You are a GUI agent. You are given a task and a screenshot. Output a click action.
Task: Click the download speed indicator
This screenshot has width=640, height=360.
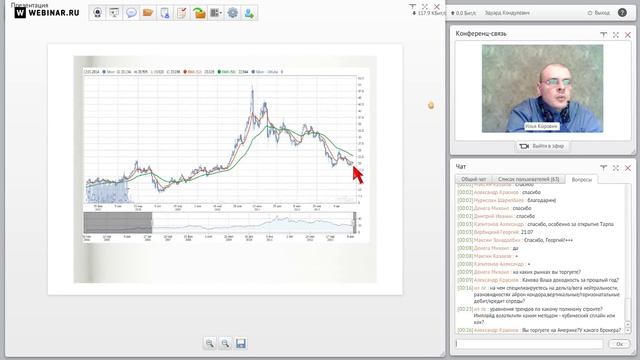coord(429,13)
